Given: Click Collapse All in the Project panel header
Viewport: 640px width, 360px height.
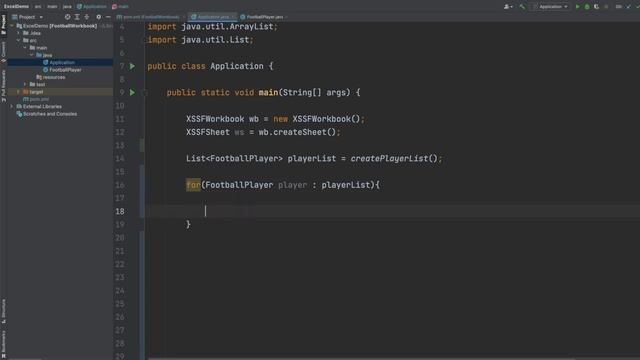Looking at the screenshot, I should 87,17.
